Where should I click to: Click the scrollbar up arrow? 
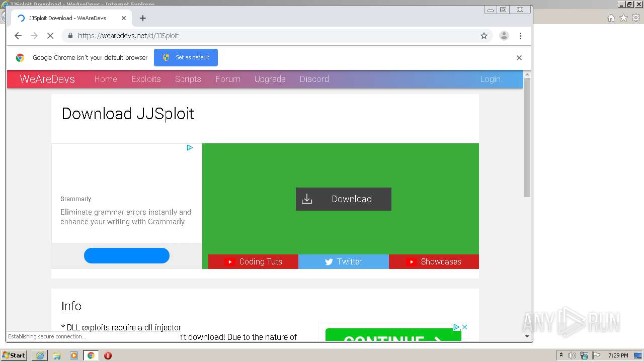(527, 74)
